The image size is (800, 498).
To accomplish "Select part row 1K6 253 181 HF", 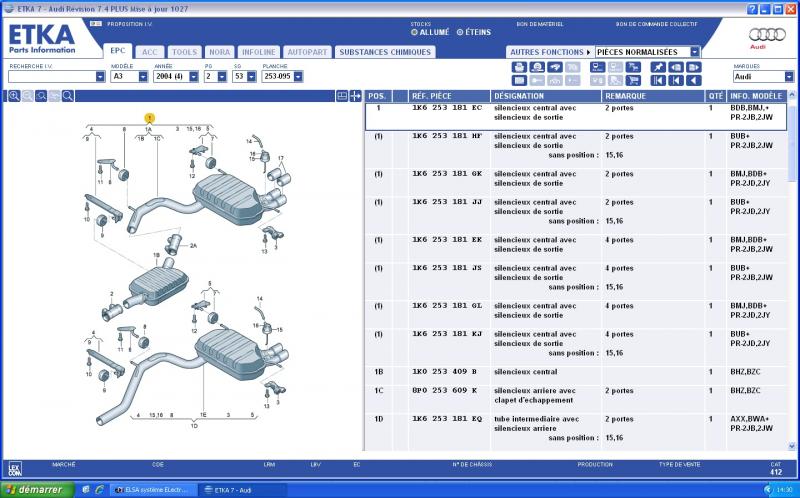I will 576,150.
